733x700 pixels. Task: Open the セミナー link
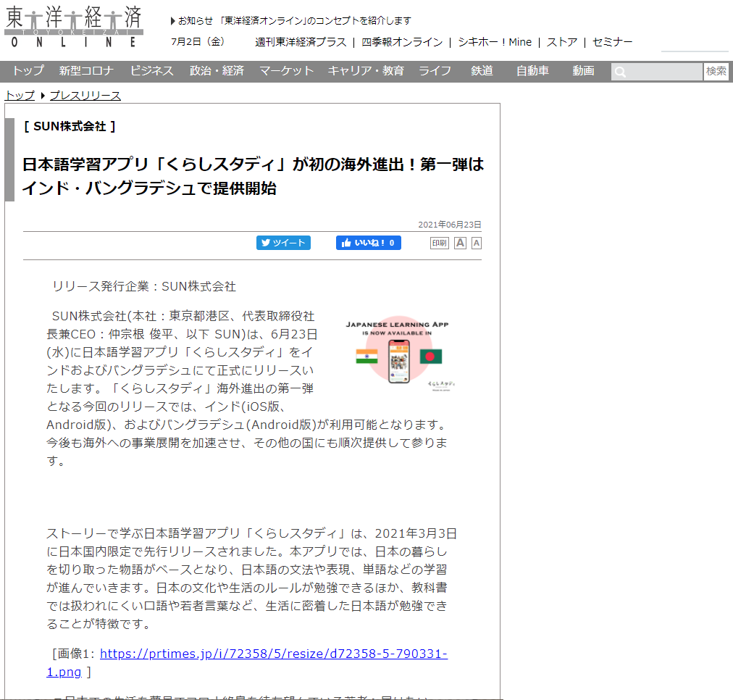pyautogui.click(x=612, y=42)
